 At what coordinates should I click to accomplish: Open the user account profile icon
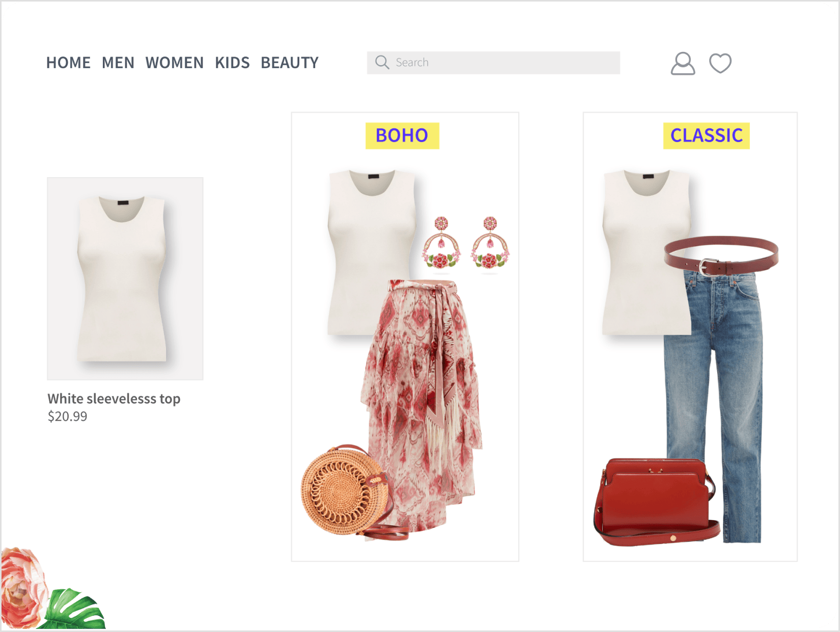click(683, 64)
